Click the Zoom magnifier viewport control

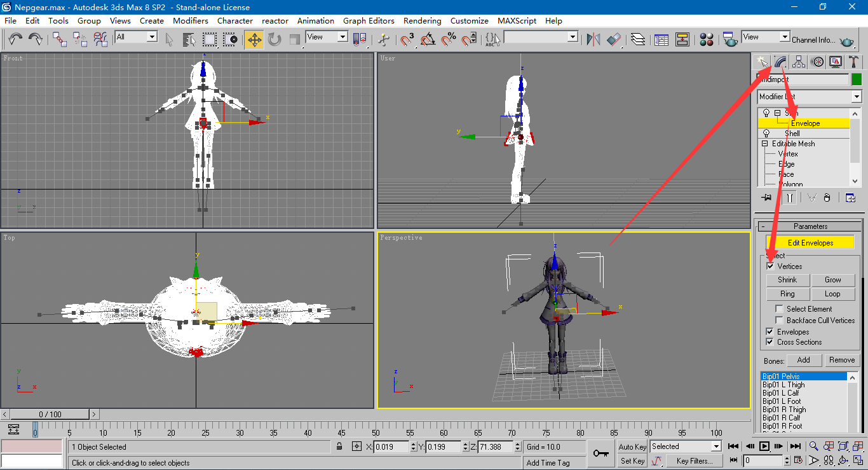click(814, 446)
